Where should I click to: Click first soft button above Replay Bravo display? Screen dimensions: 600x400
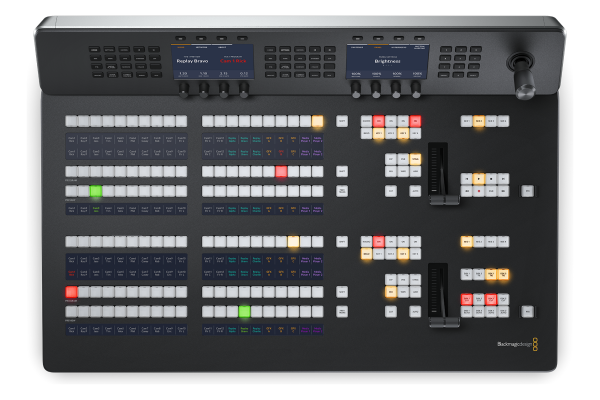click(181, 38)
